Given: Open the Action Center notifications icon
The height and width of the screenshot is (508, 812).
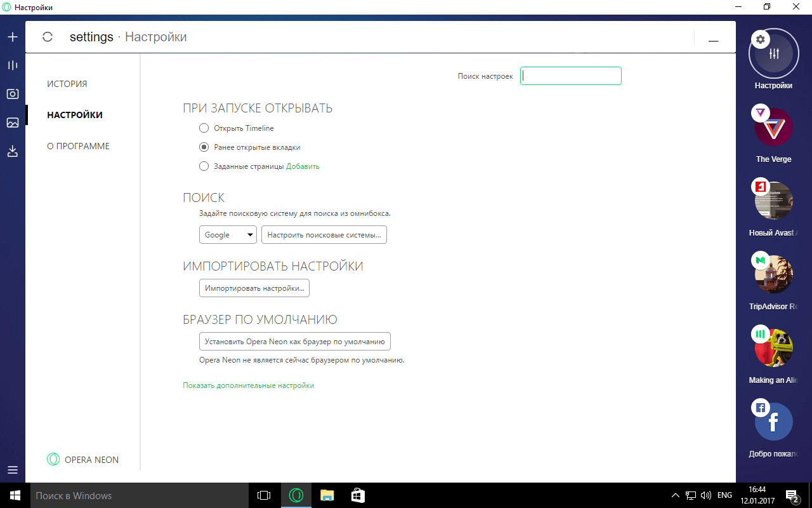Looking at the screenshot, I should click(792, 495).
